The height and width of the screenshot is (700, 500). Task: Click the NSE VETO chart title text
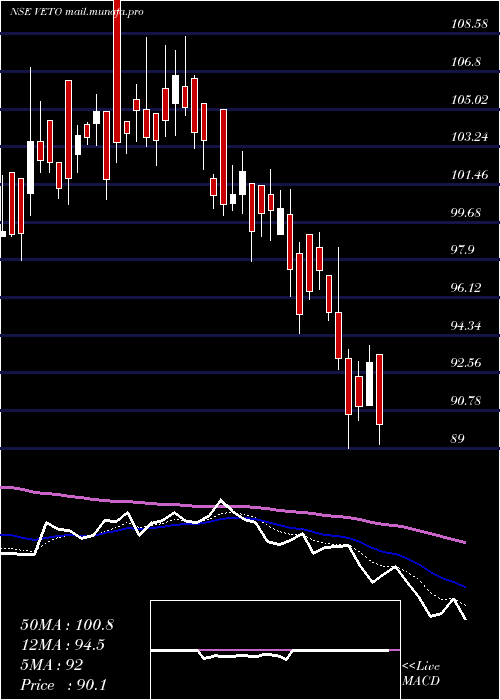point(76,12)
